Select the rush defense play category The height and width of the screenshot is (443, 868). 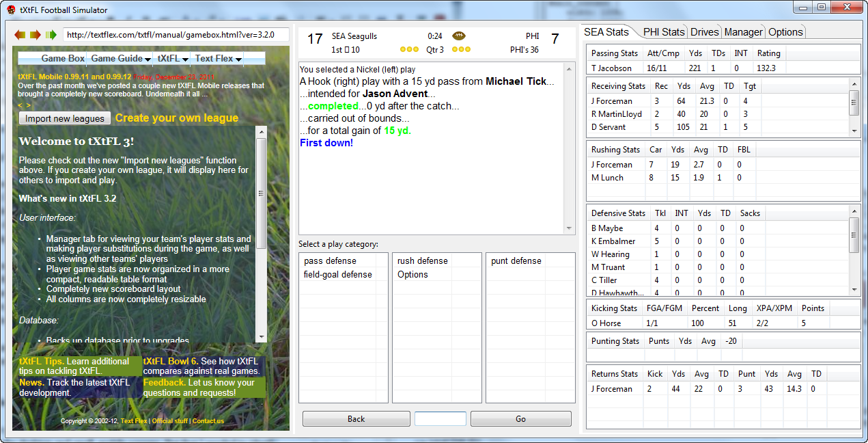pos(423,260)
